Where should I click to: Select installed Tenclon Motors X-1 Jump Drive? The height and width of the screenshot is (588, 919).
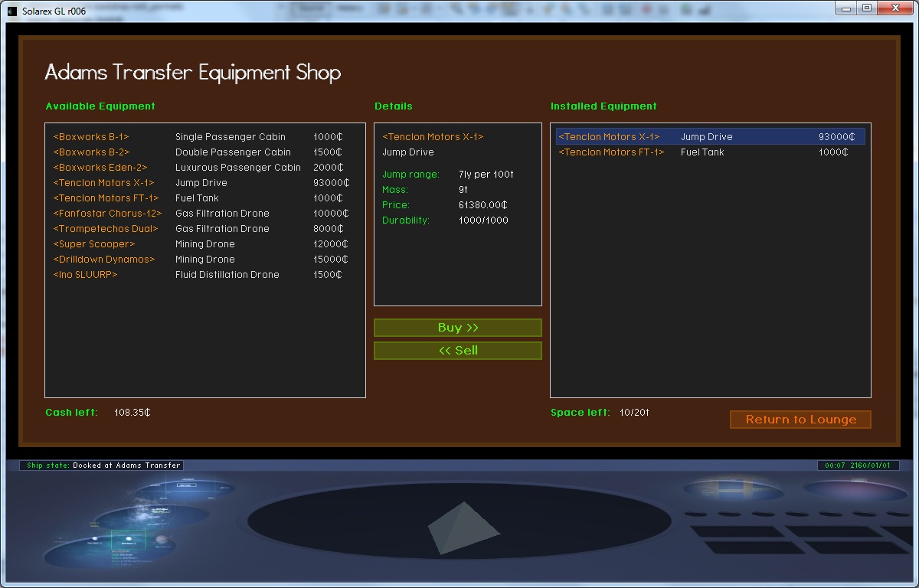(x=705, y=137)
